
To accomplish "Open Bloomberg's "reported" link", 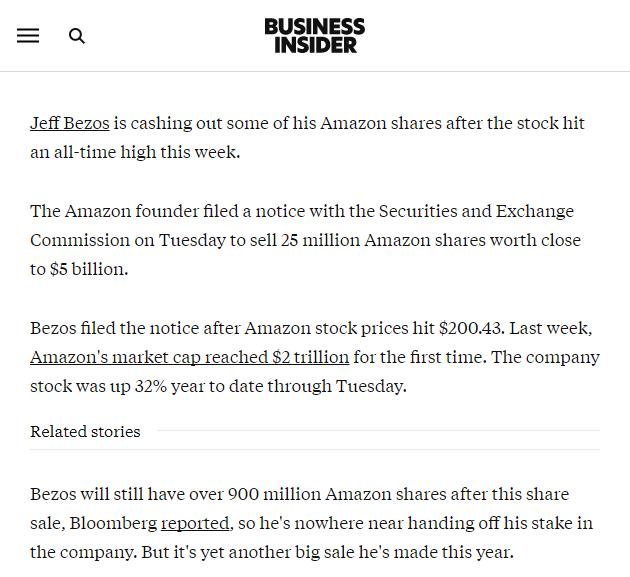I will click(195, 523).
